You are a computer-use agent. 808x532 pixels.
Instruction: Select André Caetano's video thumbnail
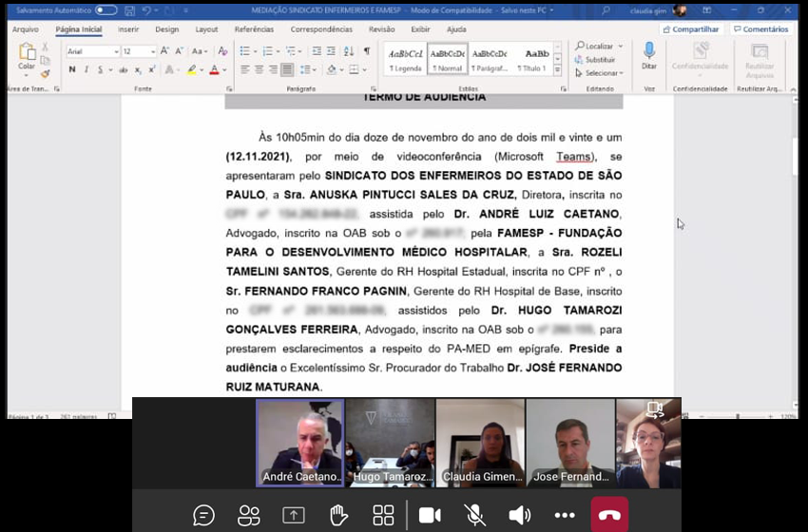click(x=300, y=443)
